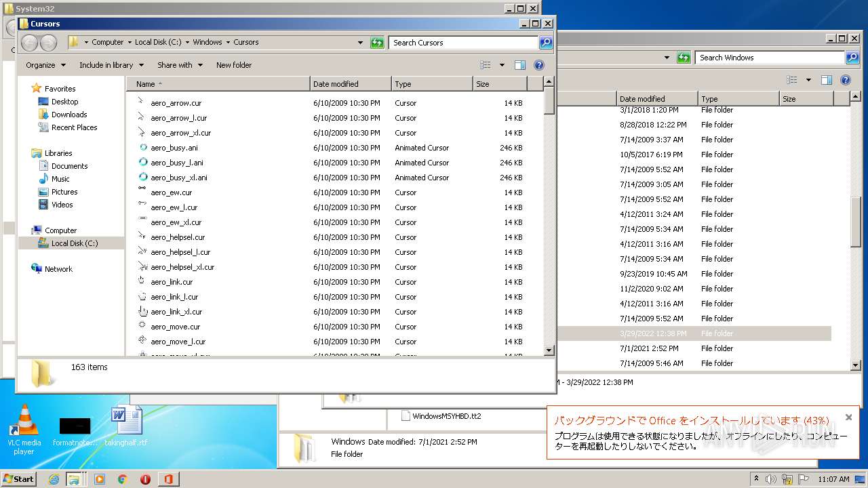Screen dimensions: 868x488
Task: Click the Type column header in Windows folder window
Action: point(738,99)
